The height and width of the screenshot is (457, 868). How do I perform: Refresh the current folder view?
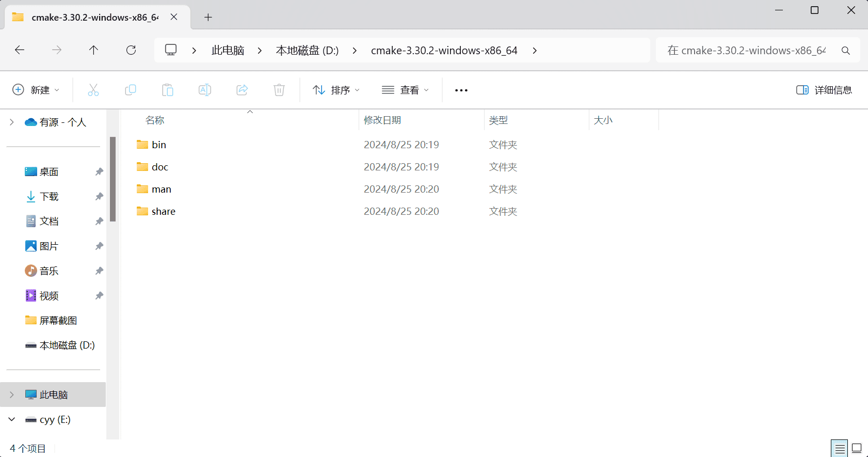[x=131, y=50]
